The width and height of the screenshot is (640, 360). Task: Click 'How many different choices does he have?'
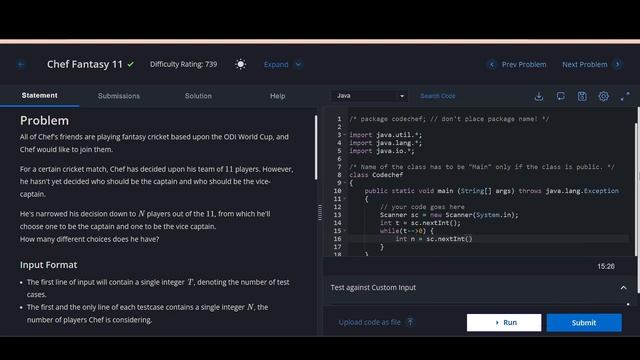point(89,239)
